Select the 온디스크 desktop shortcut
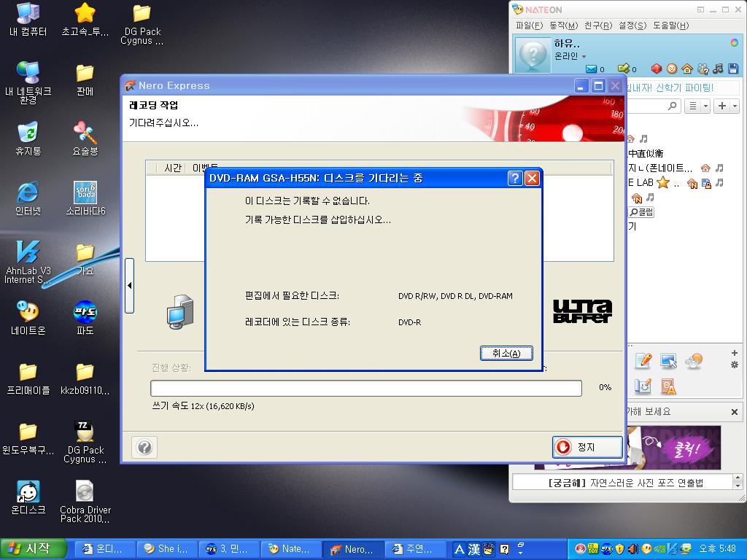 [x=28, y=497]
